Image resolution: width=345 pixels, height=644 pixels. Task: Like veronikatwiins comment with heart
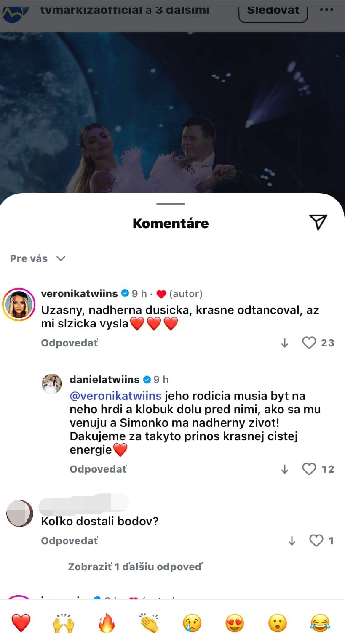click(309, 343)
